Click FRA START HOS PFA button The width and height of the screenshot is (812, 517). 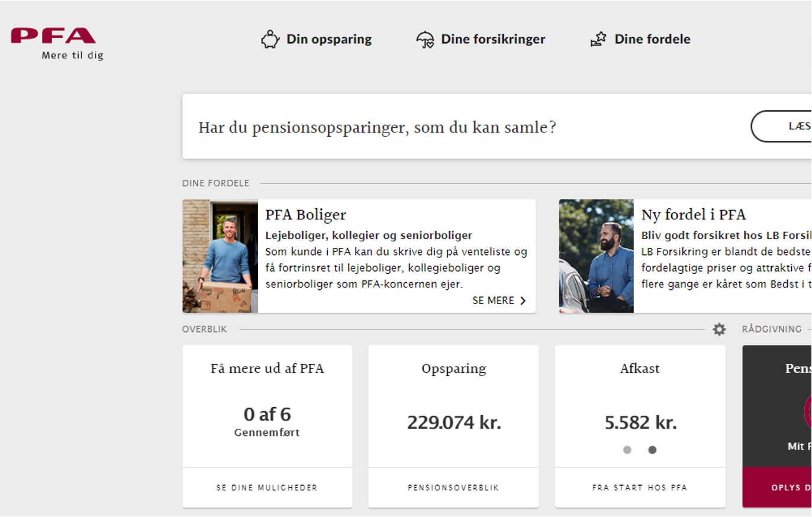coord(640,488)
